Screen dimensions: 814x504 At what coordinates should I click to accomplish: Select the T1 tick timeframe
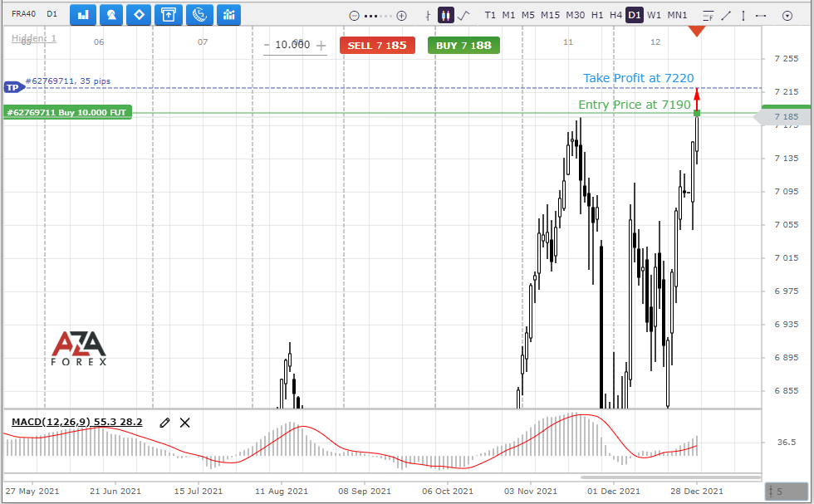490,15
